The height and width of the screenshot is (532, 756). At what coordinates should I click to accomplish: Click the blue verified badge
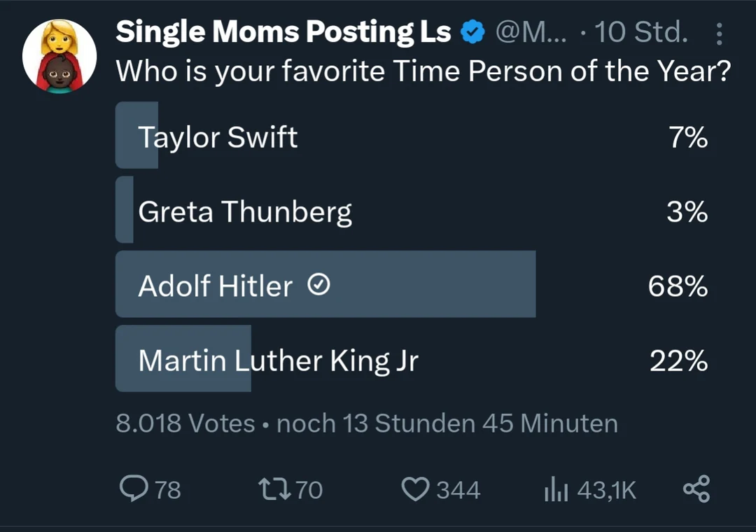(472, 32)
